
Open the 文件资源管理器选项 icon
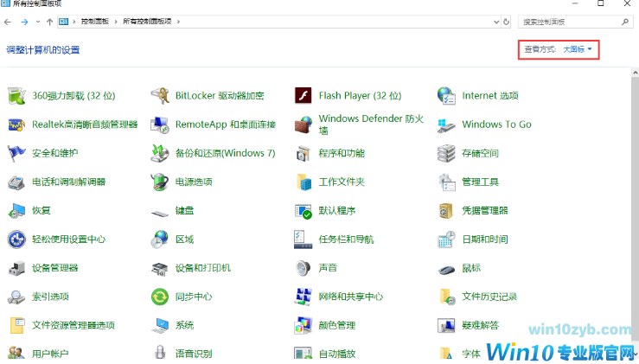point(16,325)
